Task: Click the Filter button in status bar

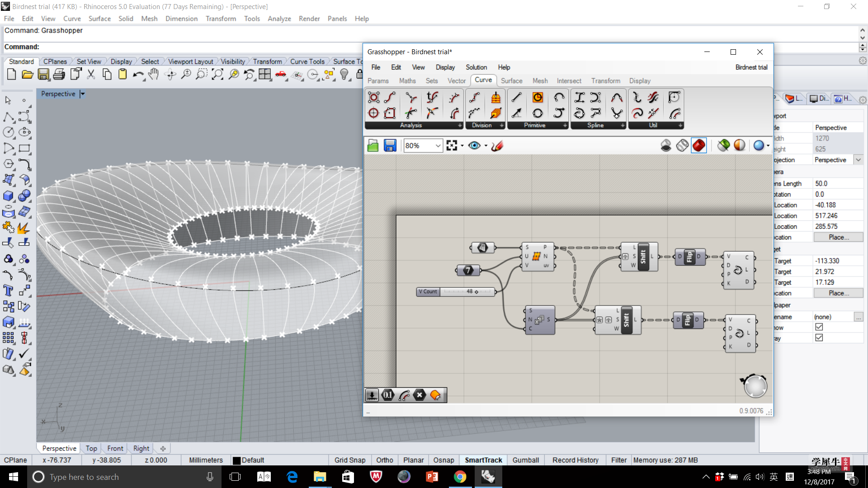Action: (619, 460)
